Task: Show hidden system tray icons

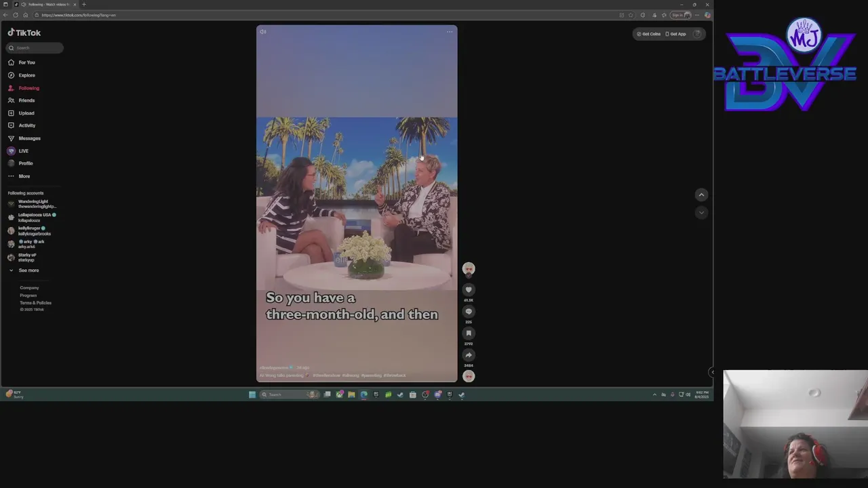Action: tap(654, 394)
